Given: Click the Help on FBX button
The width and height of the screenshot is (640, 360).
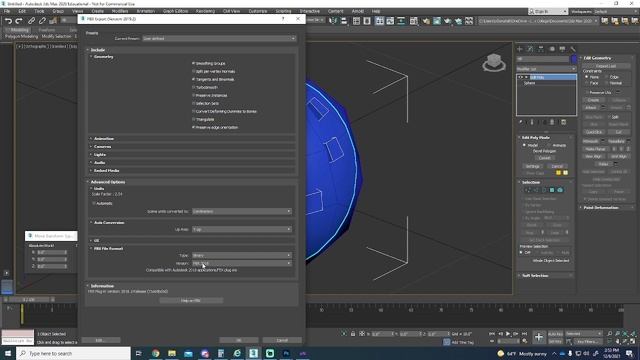Looking at the screenshot, I should 191,300.
